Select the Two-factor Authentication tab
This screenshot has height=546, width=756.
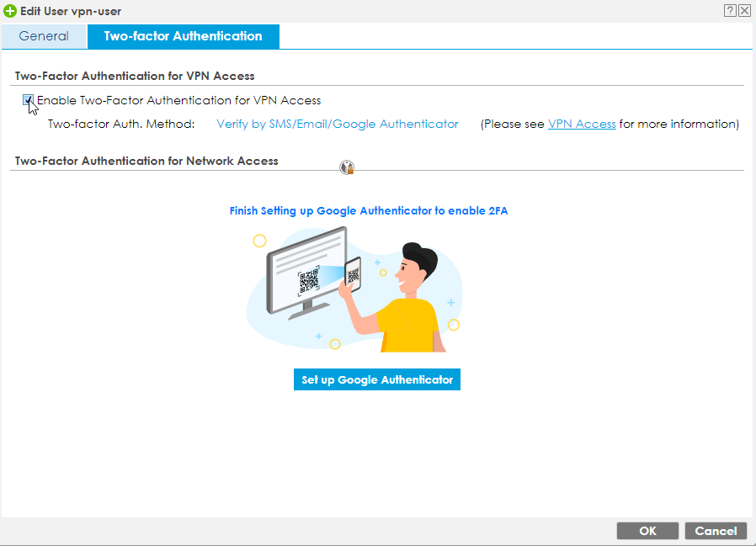click(x=183, y=36)
